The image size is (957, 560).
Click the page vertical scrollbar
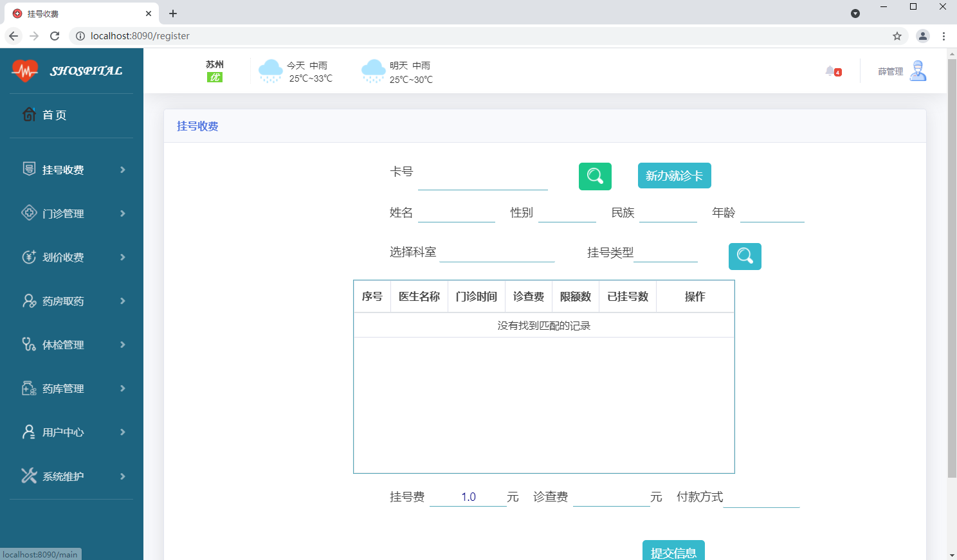coord(952,267)
